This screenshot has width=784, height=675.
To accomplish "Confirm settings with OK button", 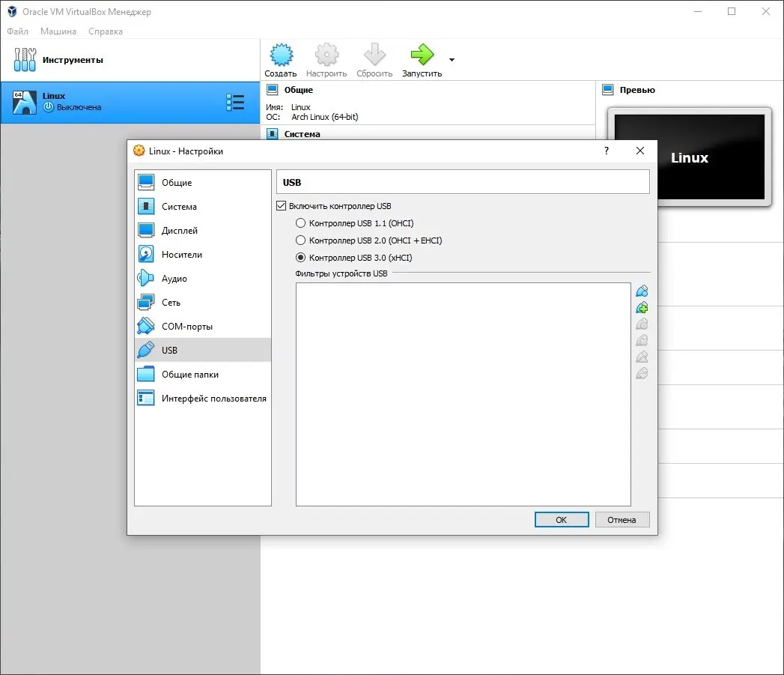I will [x=562, y=520].
